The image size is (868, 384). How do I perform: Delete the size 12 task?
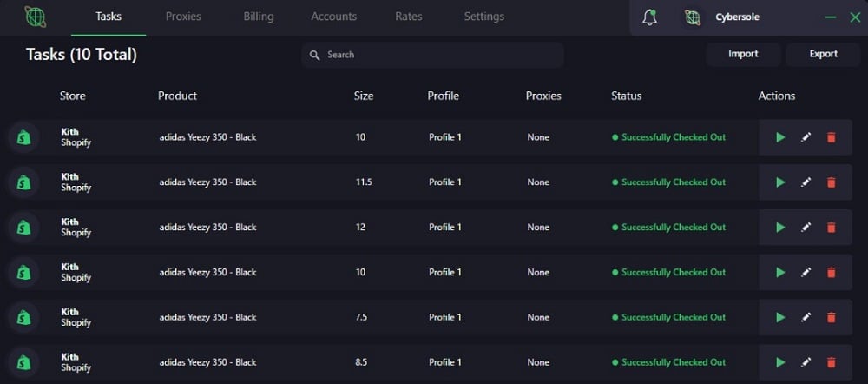pyautogui.click(x=831, y=228)
